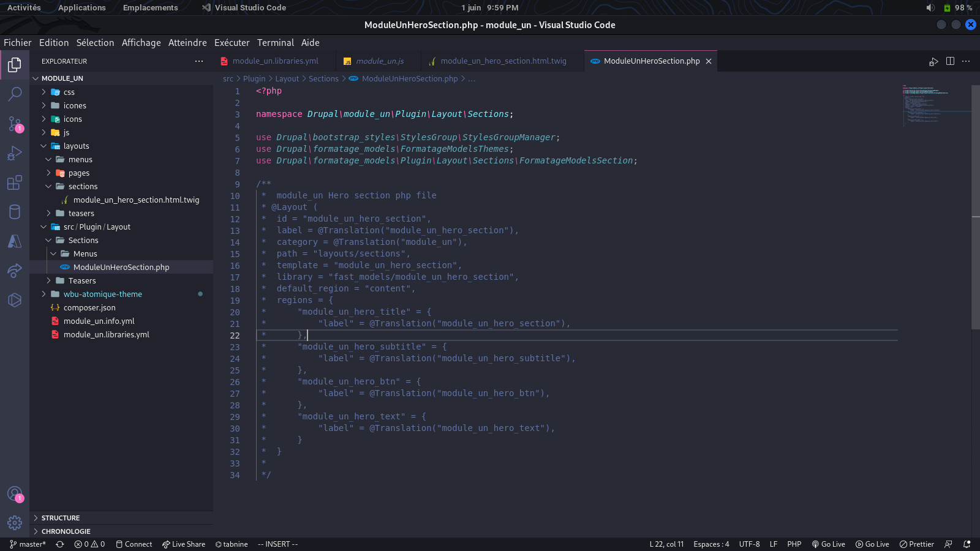Click Sections breadcrumb in editor
Image resolution: width=980 pixels, height=551 pixels.
point(323,79)
